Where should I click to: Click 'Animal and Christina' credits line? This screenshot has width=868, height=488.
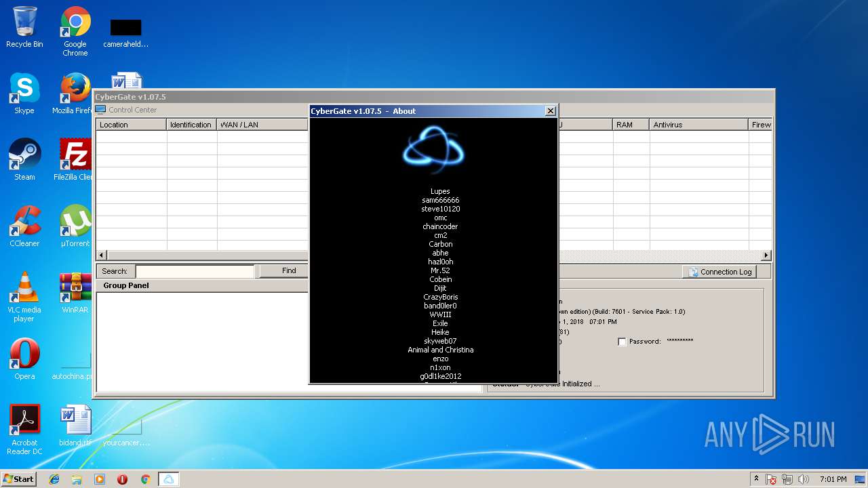440,350
